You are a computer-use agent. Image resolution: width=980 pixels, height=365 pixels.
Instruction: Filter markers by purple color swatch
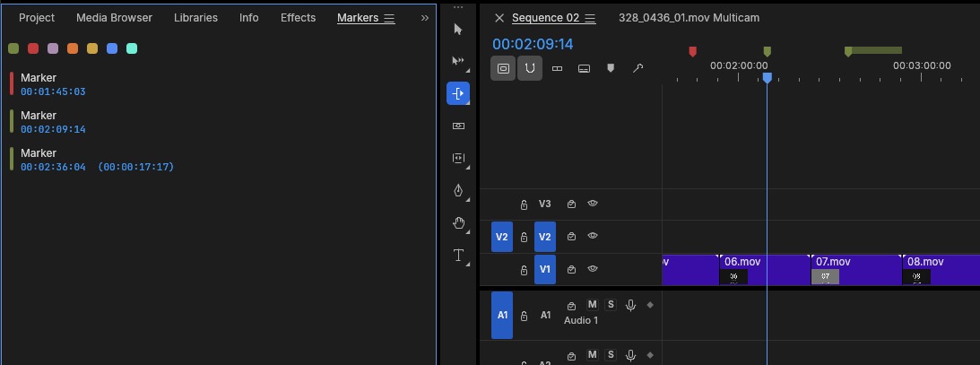pyautogui.click(x=53, y=48)
